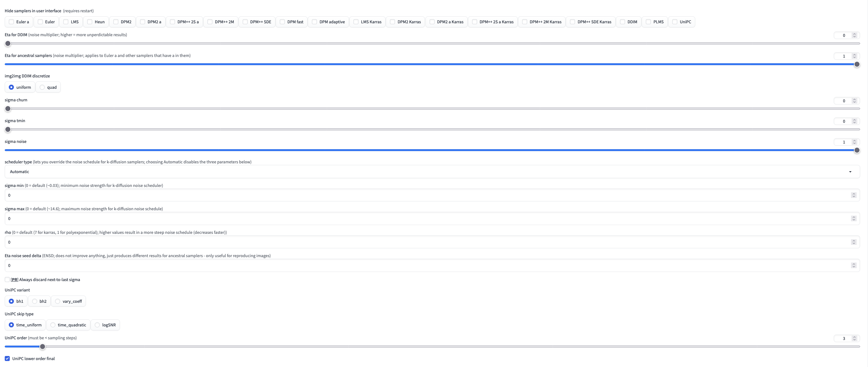Viewport: 868px width, 367px height.
Task: Decrease Eta for ancestral samplers with stepper
Action: pyautogui.click(x=854, y=58)
